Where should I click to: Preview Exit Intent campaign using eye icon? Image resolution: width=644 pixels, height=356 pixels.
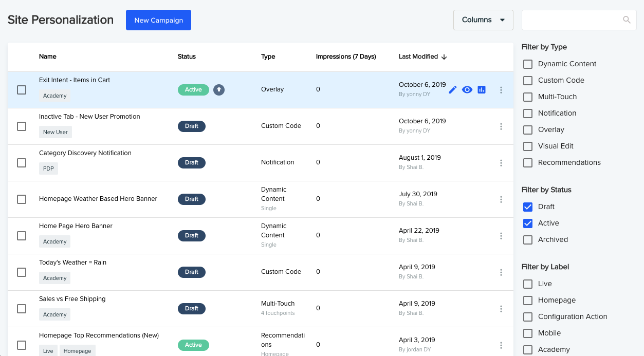[467, 90]
